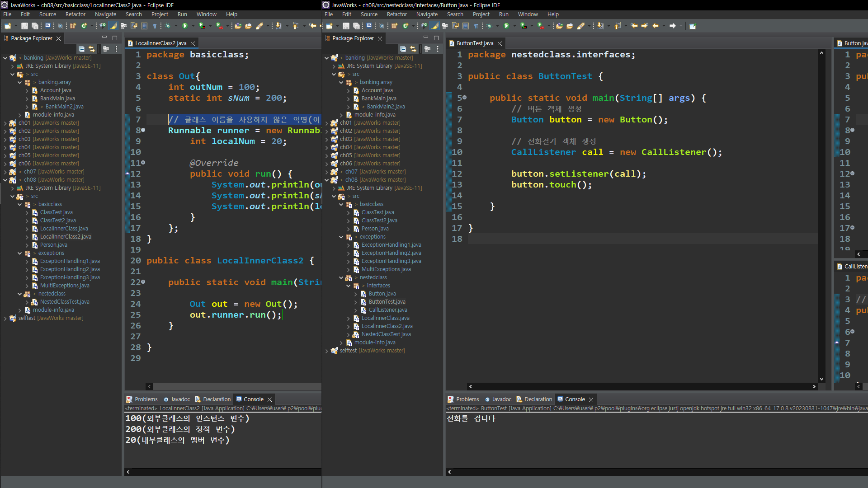This screenshot has width=868, height=488.
Task: Open Run dropdown arrow in ButtonTest window toolbar
Action: 514,26
